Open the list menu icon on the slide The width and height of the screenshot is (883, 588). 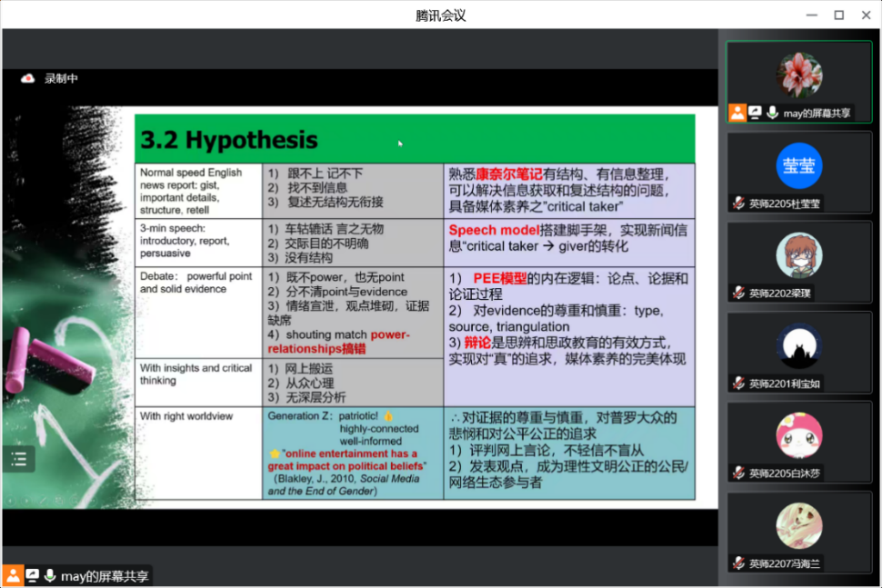coord(18,459)
